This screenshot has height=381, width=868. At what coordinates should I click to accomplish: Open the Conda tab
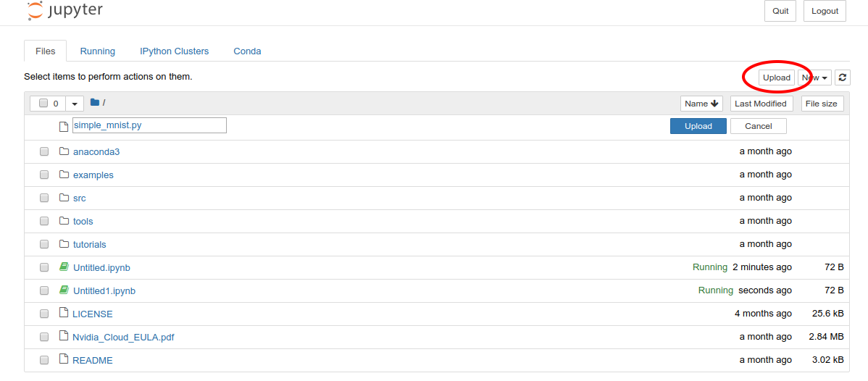[x=248, y=51]
